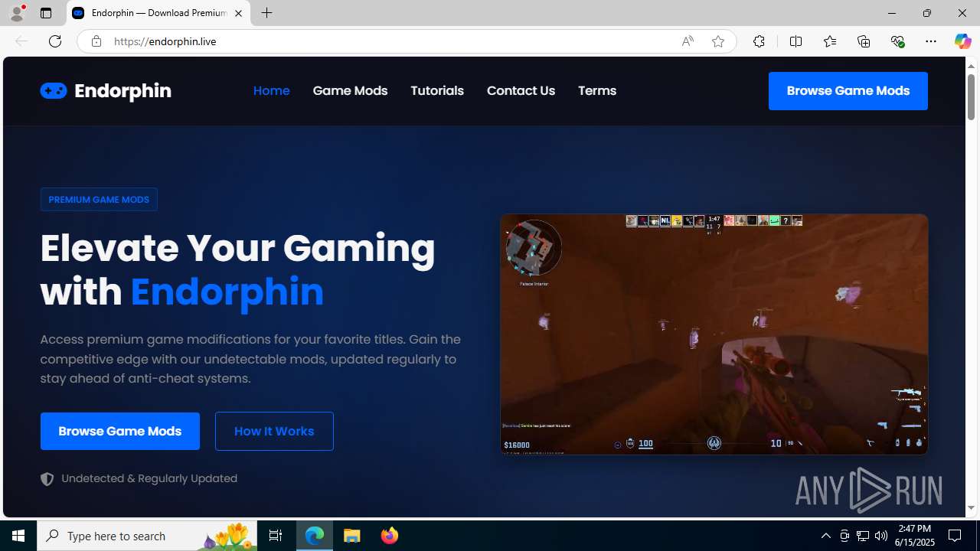Launch Firefox from the taskbar

(x=389, y=536)
